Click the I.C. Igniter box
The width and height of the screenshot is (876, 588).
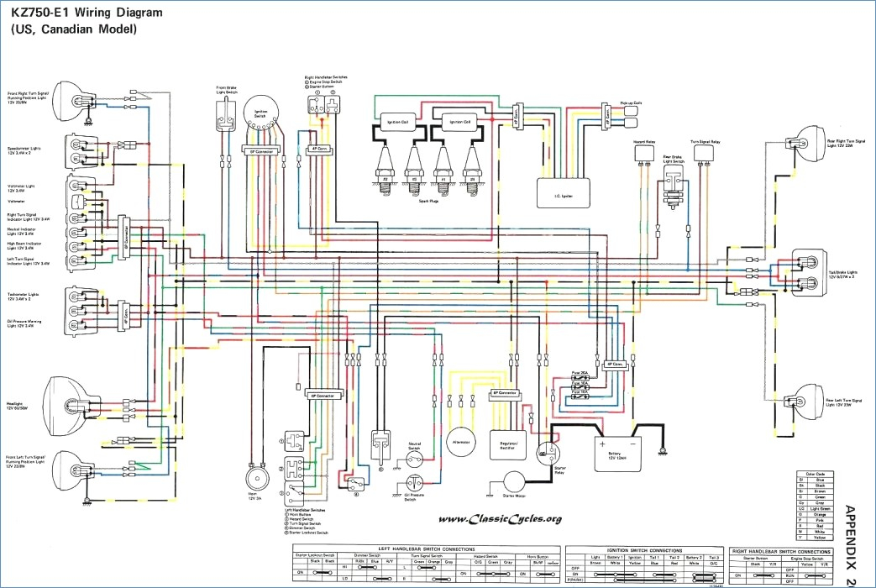563,193
